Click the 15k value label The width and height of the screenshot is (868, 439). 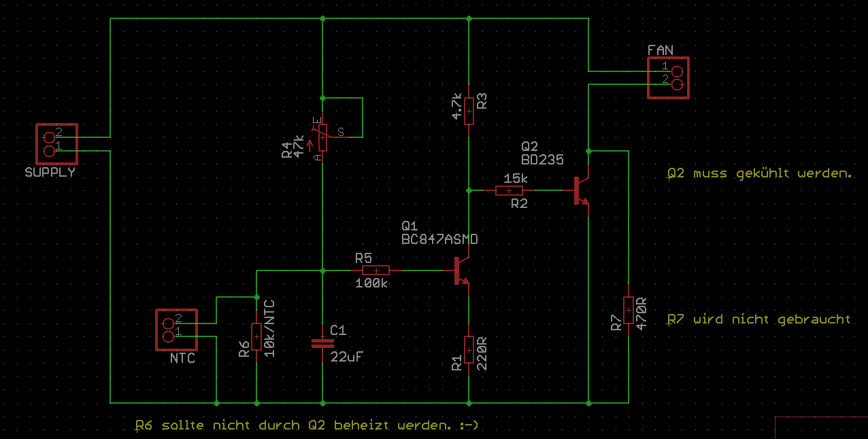[516, 179]
